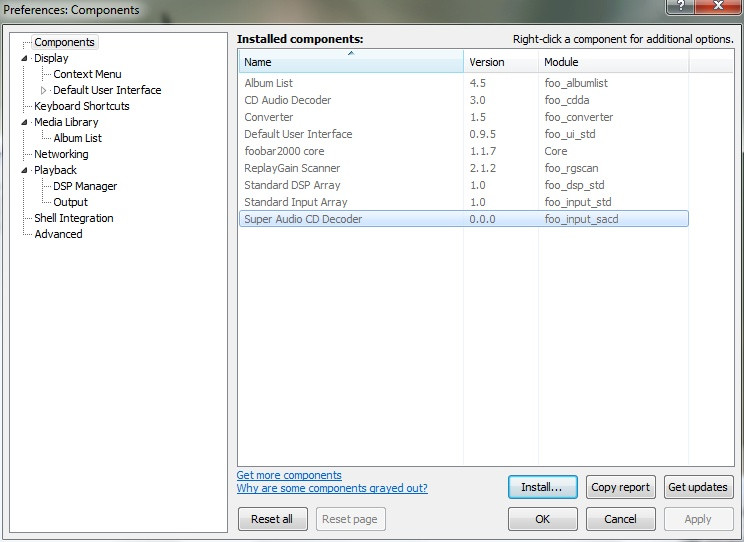This screenshot has height=542, width=744.
Task: Click the Reset all button
Action: (x=272, y=519)
